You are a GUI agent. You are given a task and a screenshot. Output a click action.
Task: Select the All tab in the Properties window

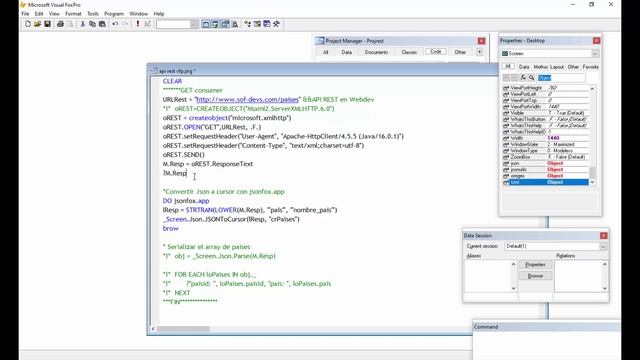(x=508, y=67)
